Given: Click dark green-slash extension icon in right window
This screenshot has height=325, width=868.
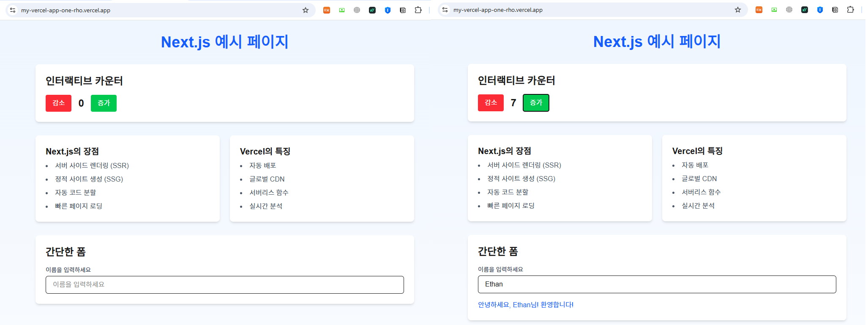Looking at the screenshot, I should [805, 10].
